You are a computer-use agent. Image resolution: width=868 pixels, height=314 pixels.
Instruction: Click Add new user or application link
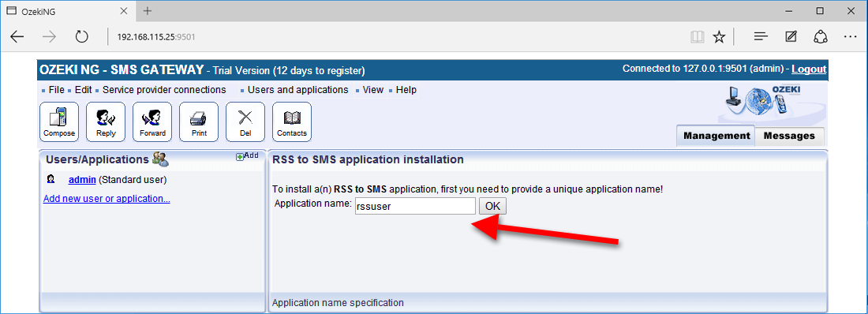(107, 198)
